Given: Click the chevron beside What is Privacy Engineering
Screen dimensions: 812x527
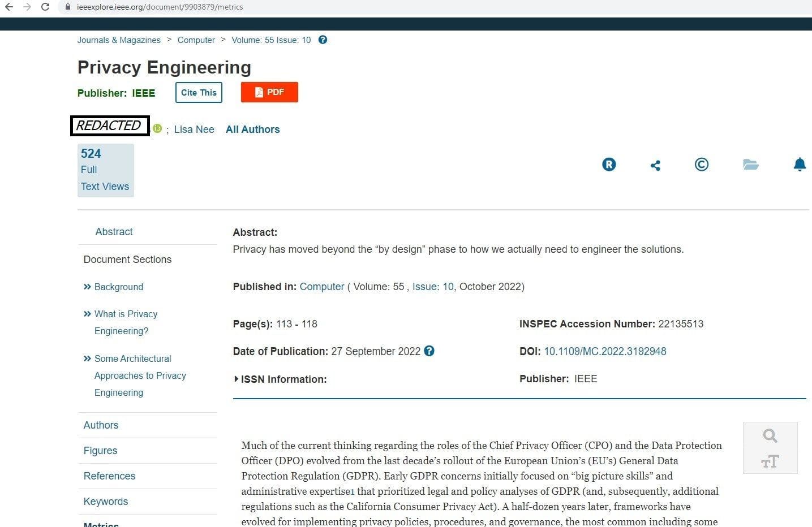Looking at the screenshot, I should [87, 314].
